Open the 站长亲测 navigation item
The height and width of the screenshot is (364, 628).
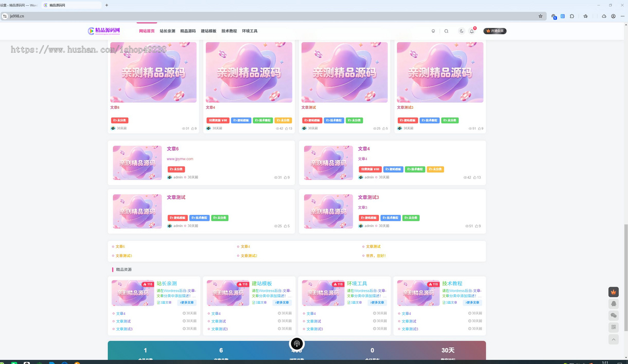pyautogui.click(x=167, y=31)
